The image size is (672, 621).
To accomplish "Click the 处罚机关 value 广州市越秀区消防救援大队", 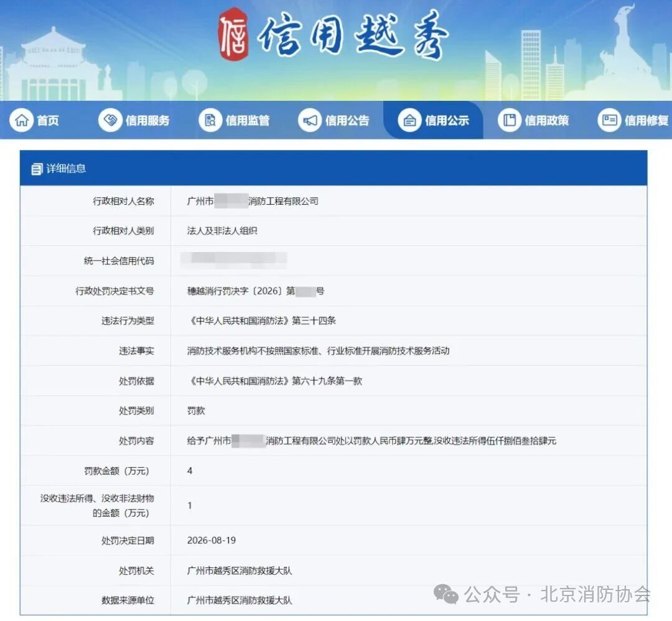I will click(x=240, y=571).
